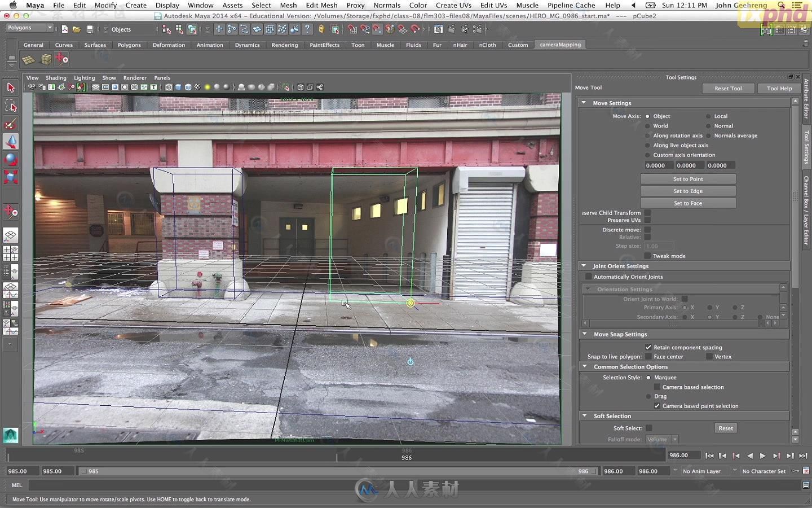Click Reset Tool button
812x508 pixels.
(728, 88)
